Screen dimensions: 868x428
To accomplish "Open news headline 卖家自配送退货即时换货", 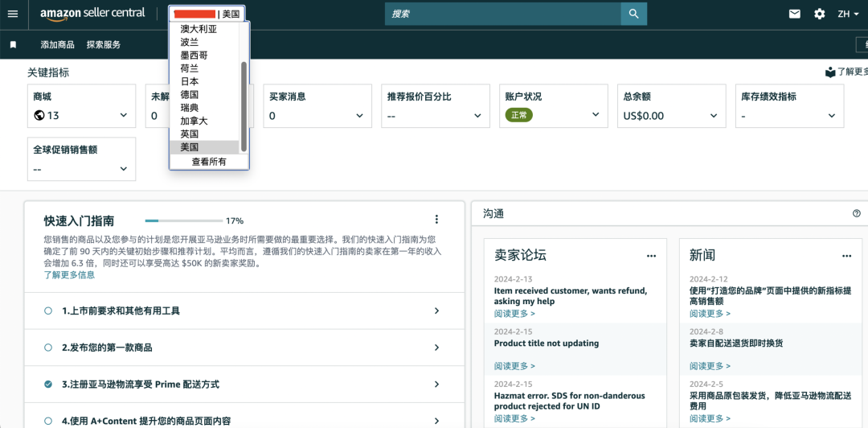I will click(x=736, y=344).
